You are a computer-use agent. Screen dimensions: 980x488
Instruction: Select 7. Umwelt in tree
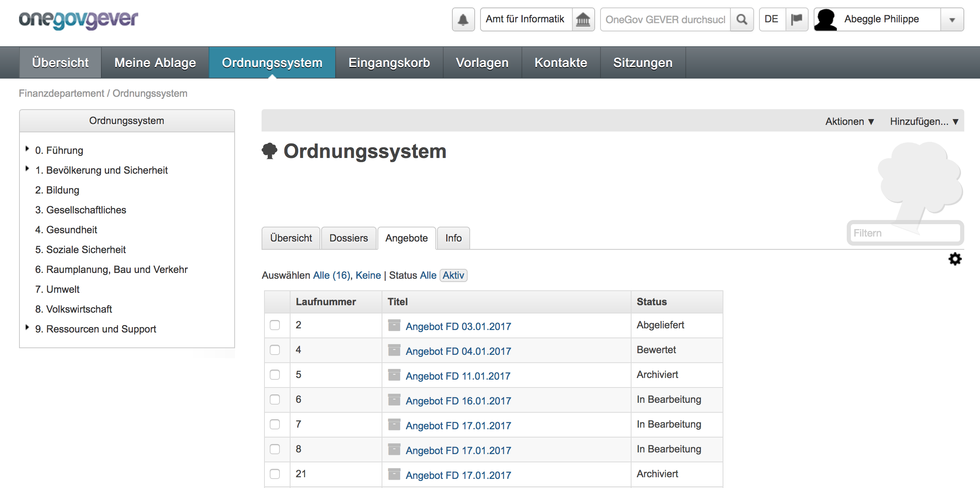click(x=57, y=289)
